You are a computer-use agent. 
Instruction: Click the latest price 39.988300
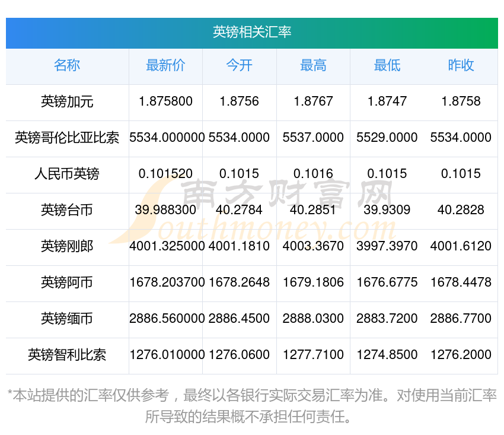165,209
